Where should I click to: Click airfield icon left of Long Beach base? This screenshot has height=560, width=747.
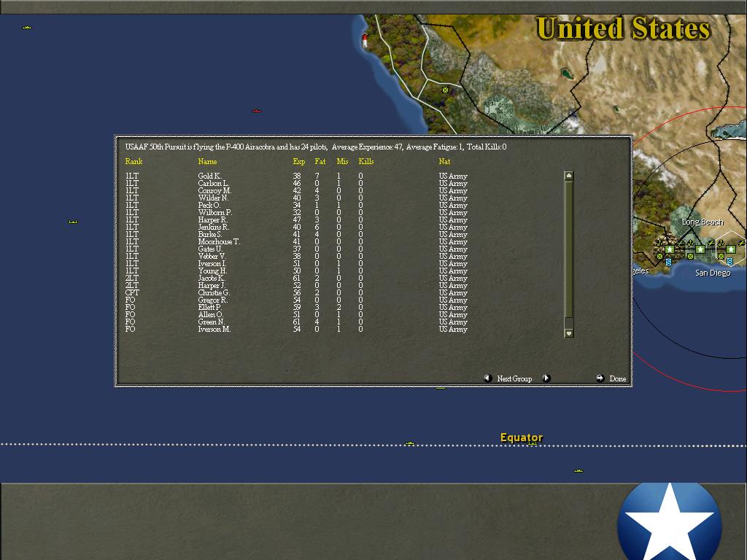pos(681,244)
